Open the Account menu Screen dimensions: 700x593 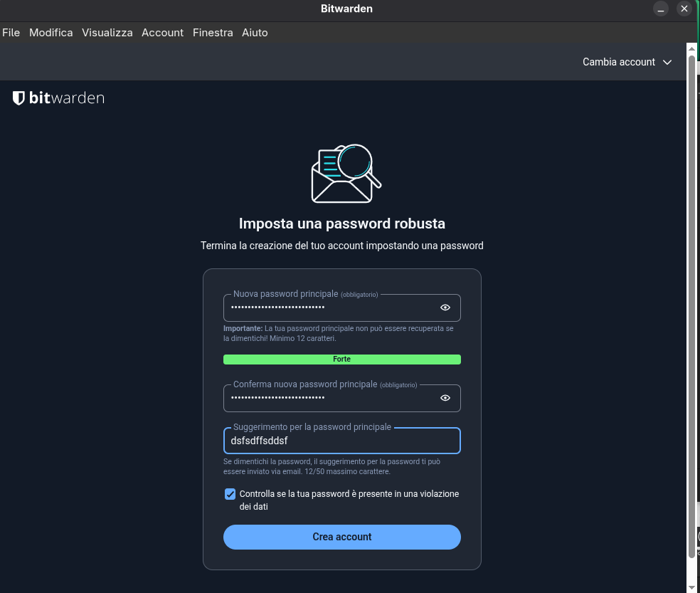click(x=162, y=33)
